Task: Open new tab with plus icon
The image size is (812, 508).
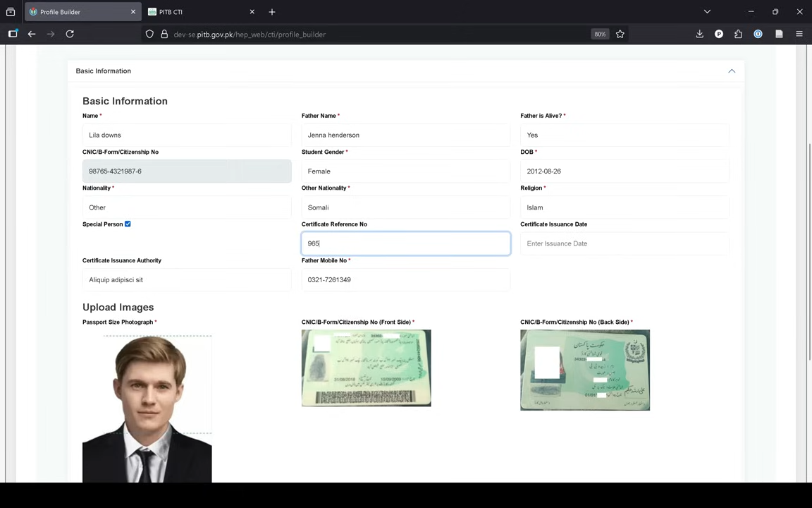Action: pos(272,12)
